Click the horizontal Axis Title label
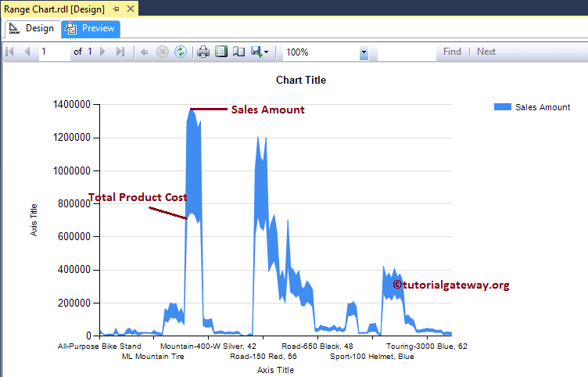 pyautogui.click(x=275, y=370)
